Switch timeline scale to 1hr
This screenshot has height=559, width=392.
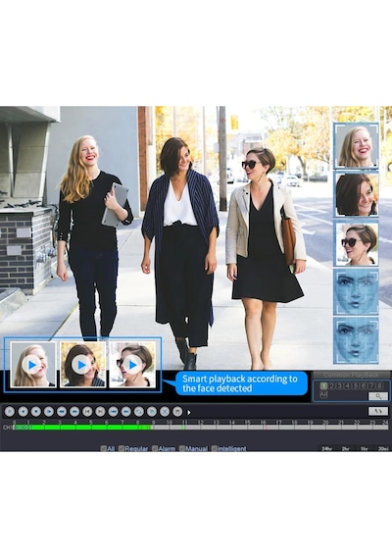point(365,448)
